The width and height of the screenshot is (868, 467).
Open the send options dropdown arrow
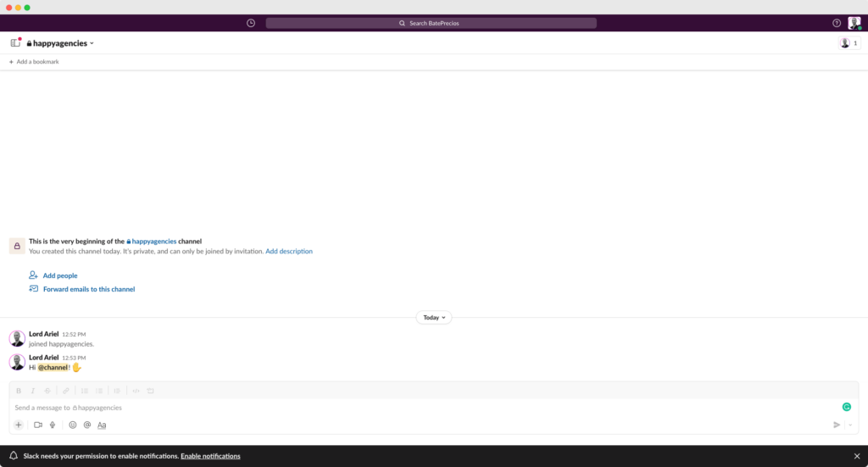click(850, 425)
